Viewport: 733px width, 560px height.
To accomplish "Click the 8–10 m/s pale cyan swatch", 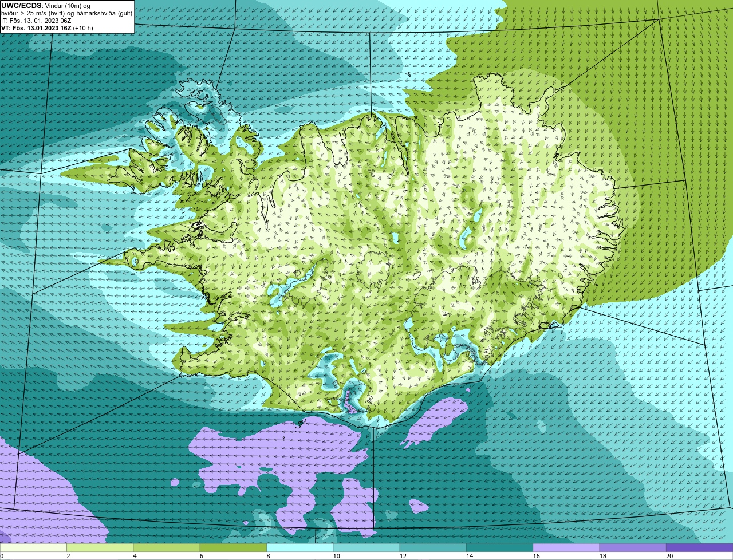I will (x=299, y=547).
